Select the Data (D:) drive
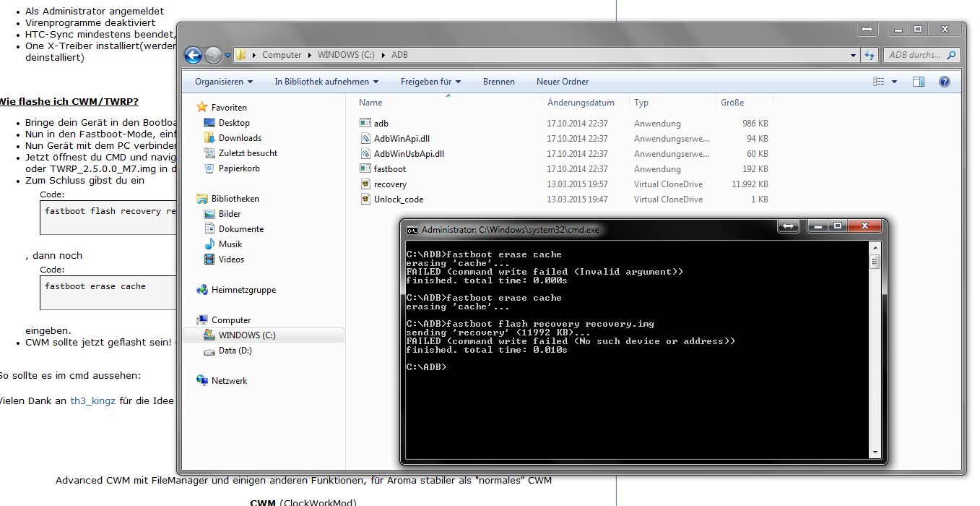Image resolution: width=980 pixels, height=506 pixels. (234, 351)
